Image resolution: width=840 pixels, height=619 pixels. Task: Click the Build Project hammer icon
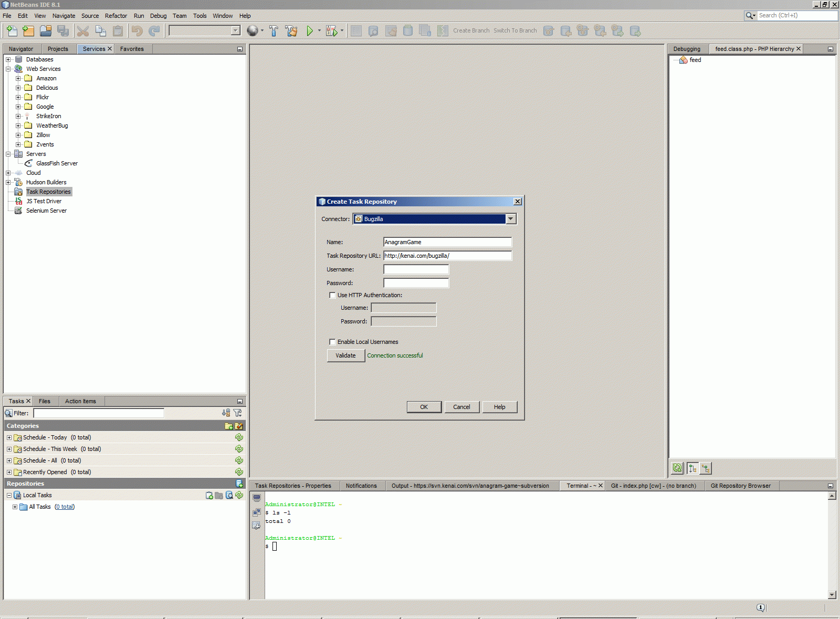click(274, 31)
